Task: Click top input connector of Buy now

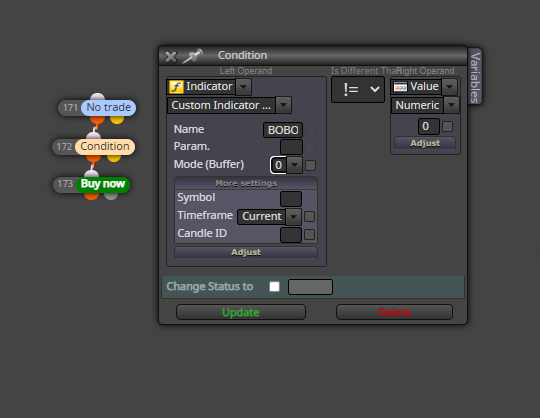Action: 92,174
